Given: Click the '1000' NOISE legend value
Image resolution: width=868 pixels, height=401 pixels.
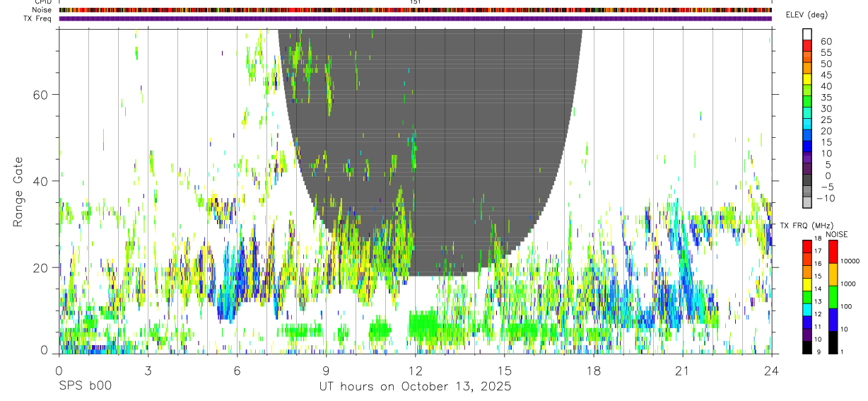Looking at the screenshot, I should (848, 284).
